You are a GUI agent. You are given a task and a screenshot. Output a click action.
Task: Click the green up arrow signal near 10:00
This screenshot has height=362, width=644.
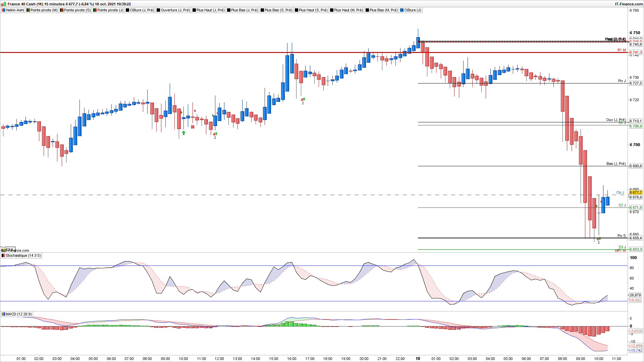(x=183, y=133)
